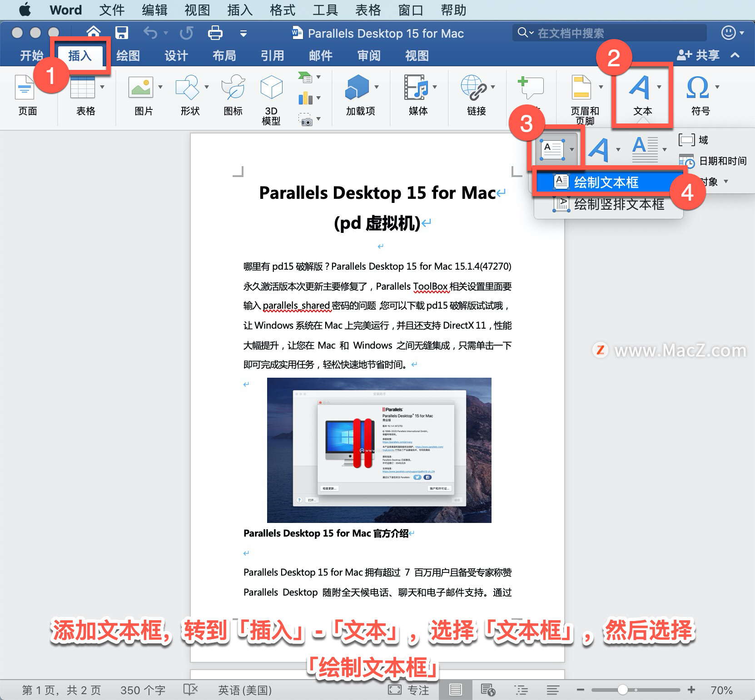The height and width of the screenshot is (700, 755).
Task: Click the Redo arrow icon
Action: click(x=186, y=33)
